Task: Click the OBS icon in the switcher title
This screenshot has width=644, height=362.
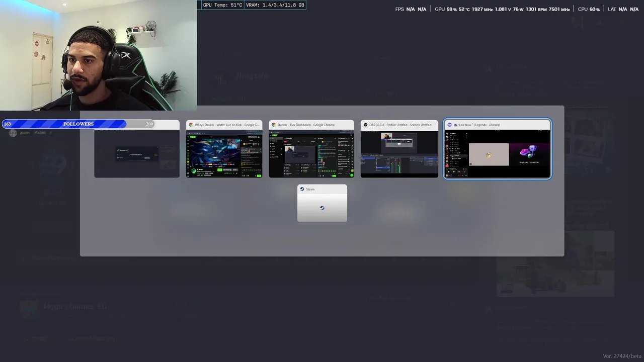Action: [365, 125]
